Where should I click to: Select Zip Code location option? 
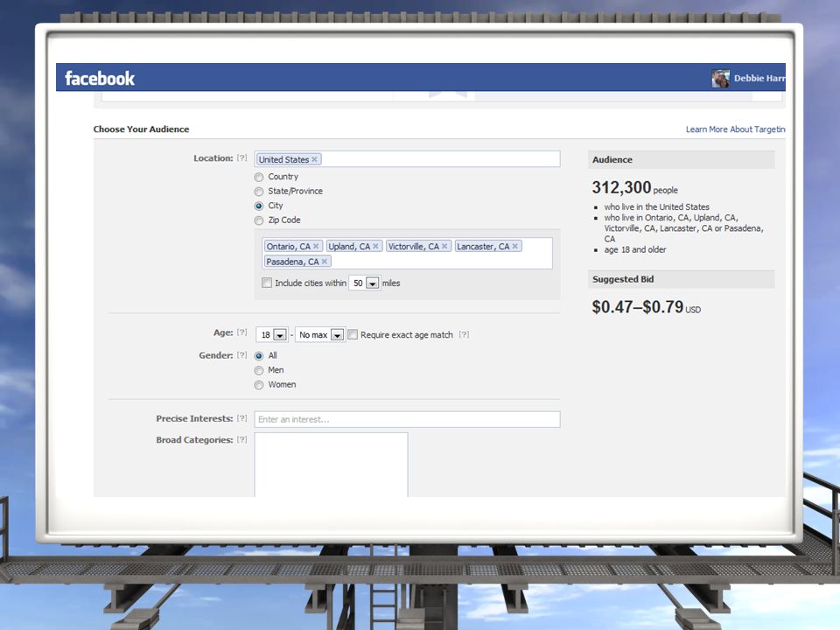click(259, 220)
